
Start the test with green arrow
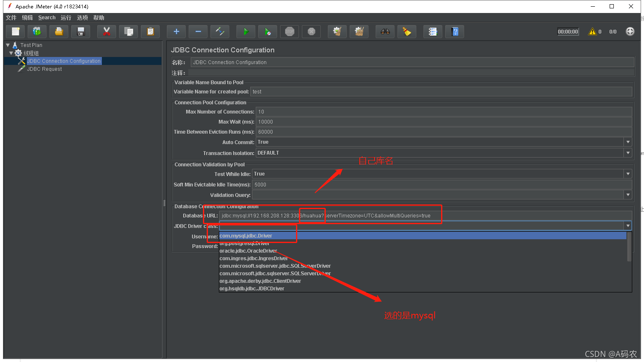click(246, 31)
